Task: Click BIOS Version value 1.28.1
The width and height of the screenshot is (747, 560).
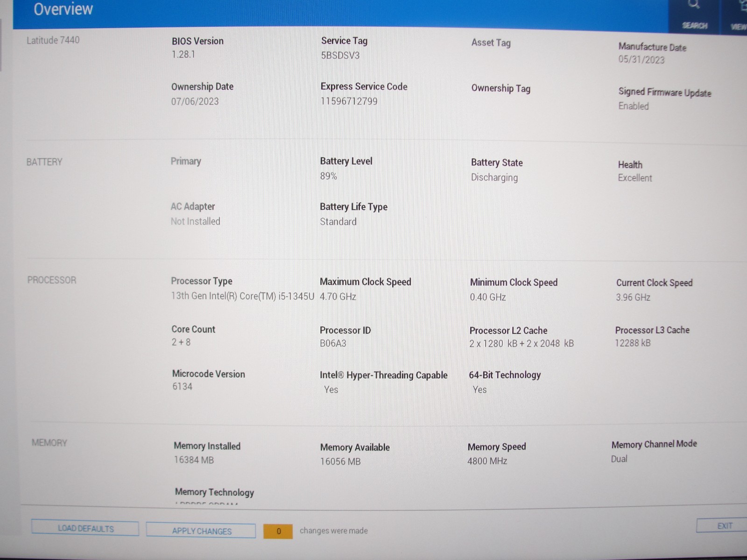Action: (x=183, y=54)
